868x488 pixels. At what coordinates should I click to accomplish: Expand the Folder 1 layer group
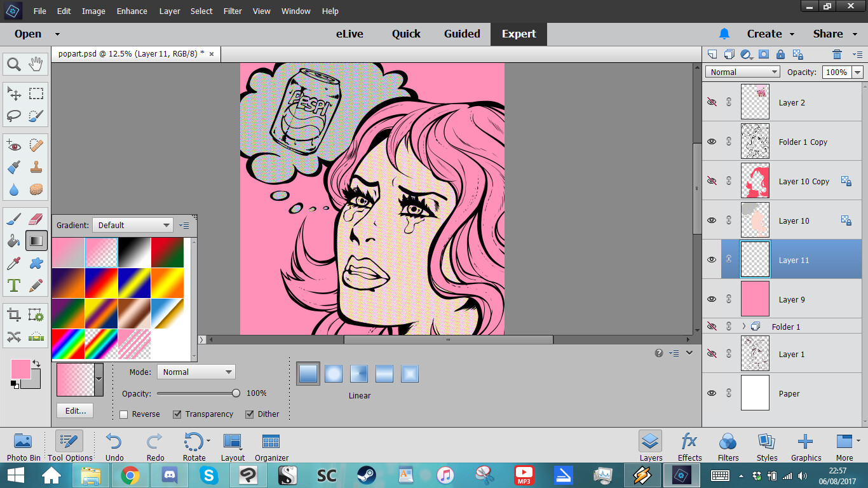pos(743,326)
